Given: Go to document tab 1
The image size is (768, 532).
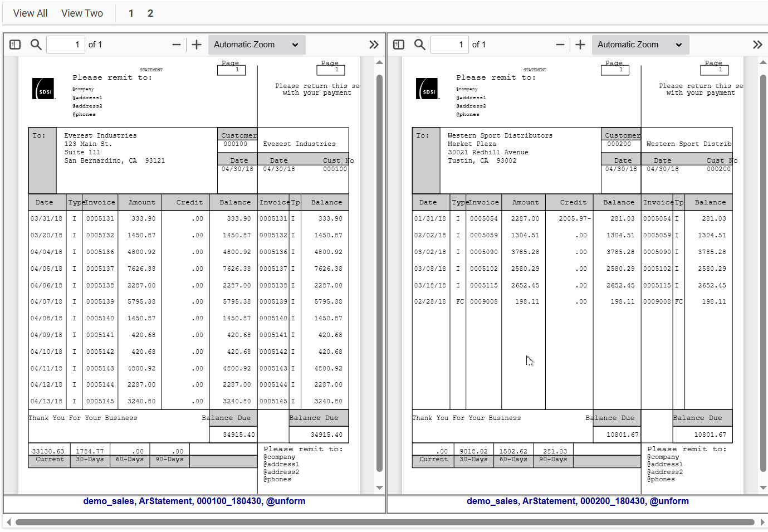Looking at the screenshot, I should pyautogui.click(x=131, y=13).
